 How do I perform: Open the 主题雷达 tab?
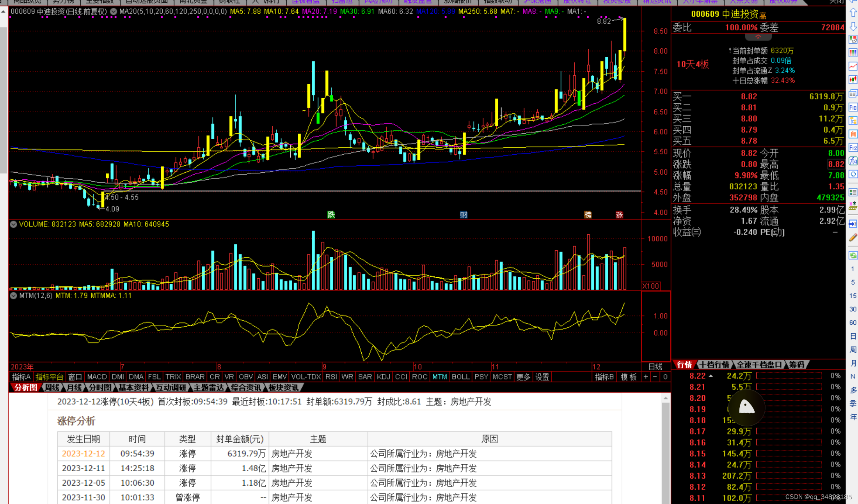point(209,387)
